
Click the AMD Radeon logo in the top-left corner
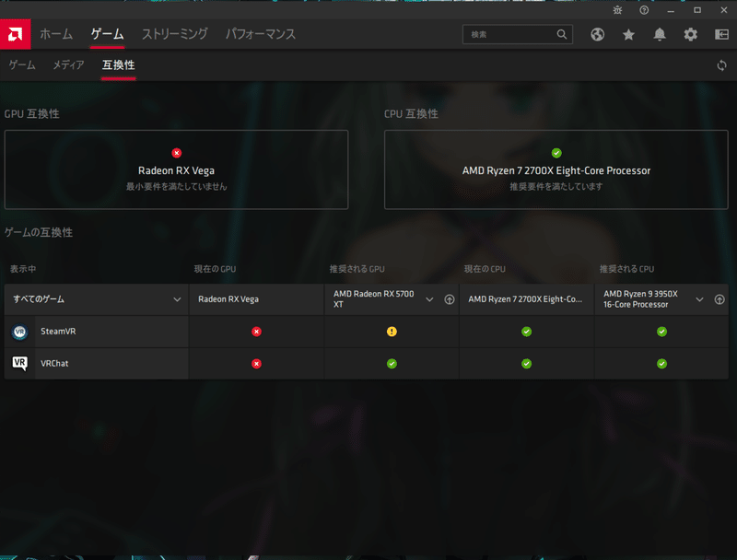pos(13,34)
